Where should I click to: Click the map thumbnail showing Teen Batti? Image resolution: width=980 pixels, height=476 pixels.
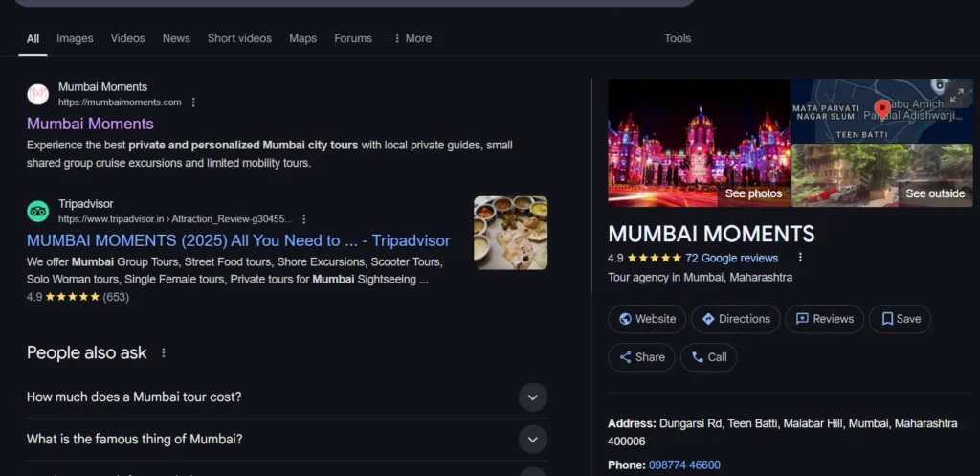pyautogui.click(x=881, y=111)
